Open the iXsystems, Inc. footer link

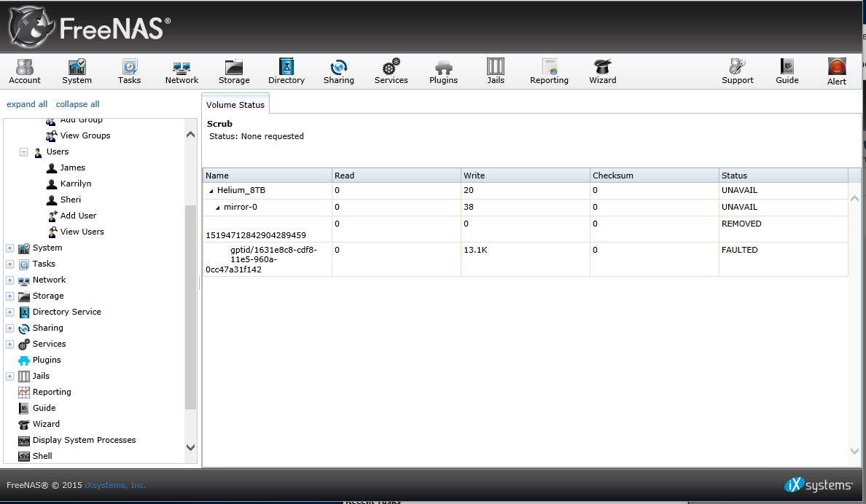tap(115, 484)
